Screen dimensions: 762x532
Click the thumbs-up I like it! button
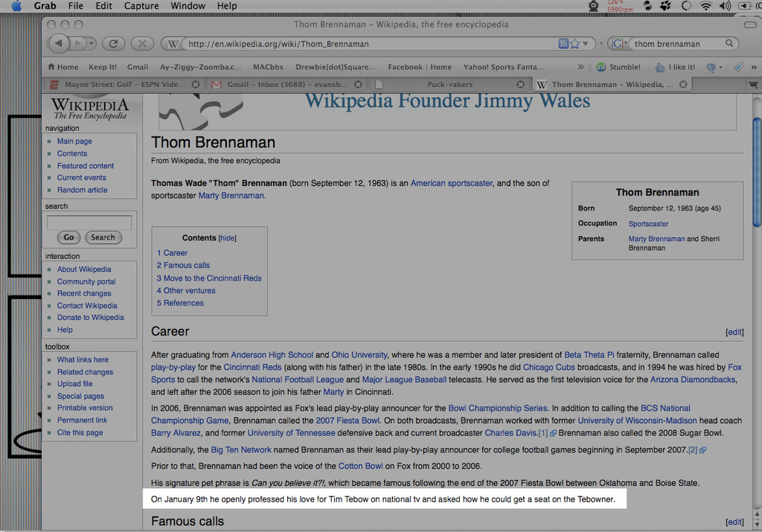coord(675,67)
